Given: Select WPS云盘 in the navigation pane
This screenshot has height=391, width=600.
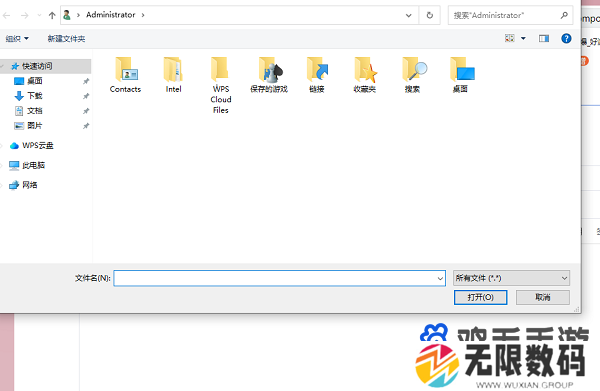Looking at the screenshot, I should click(x=38, y=145).
